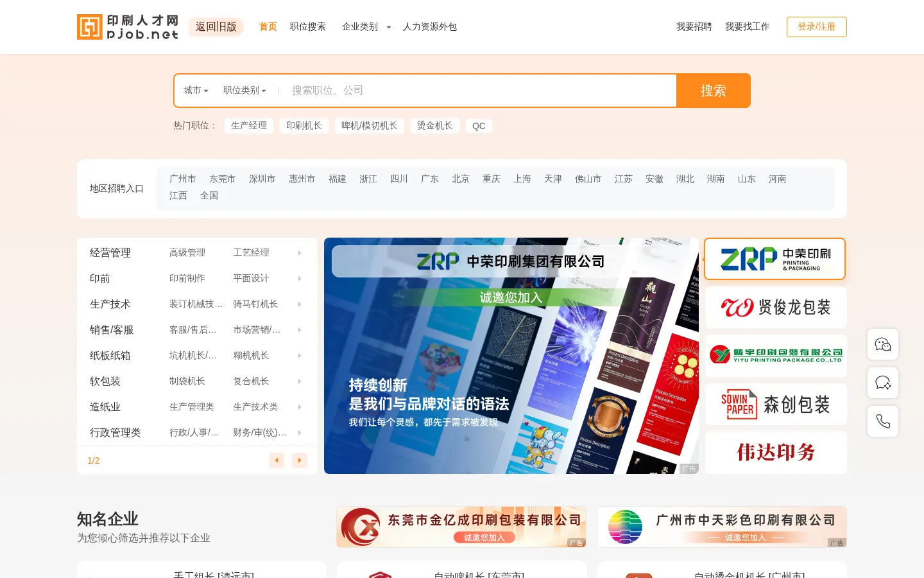Click 中荣印刷集团 main banner image
This screenshot has height=578, width=924.
point(511,356)
